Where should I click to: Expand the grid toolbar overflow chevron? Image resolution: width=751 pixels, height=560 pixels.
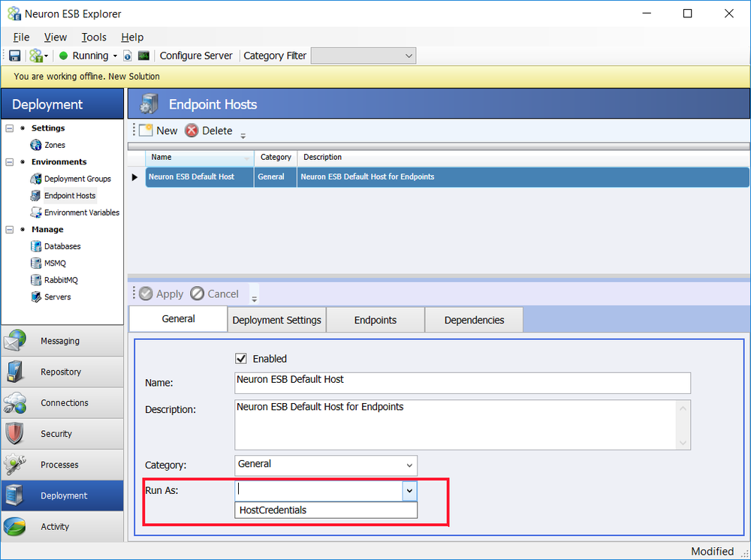pyautogui.click(x=243, y=136)
